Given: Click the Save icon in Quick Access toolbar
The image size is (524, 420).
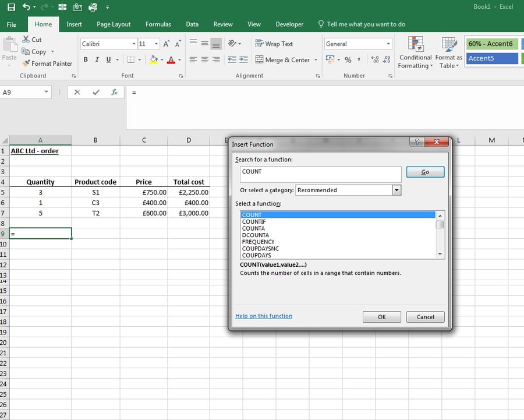Looking at the screenshot, I should [x=11, y=7].
